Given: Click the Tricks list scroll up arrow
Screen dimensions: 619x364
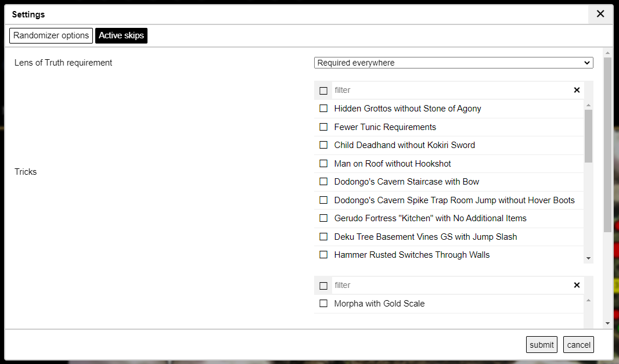Looking at the screenshot, I should [588, 105].
